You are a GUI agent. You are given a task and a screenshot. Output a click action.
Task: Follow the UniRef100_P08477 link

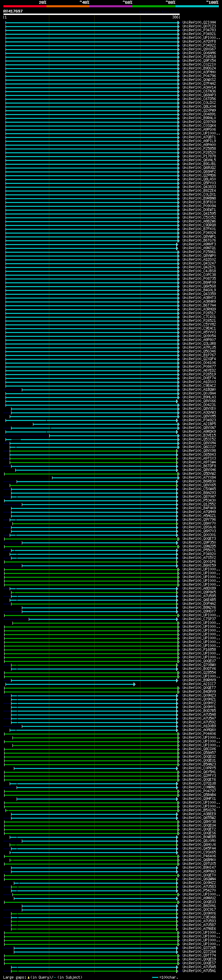click(199, 367)
